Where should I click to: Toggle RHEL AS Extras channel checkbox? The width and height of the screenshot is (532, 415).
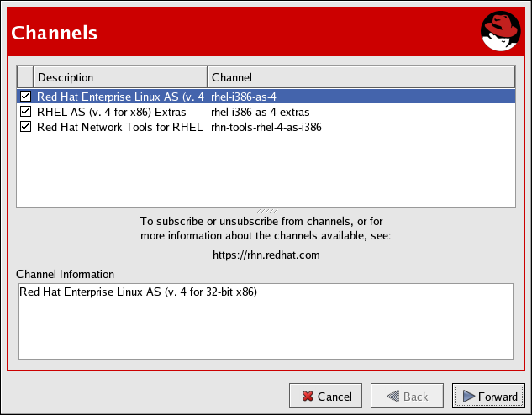pos(25,112)
